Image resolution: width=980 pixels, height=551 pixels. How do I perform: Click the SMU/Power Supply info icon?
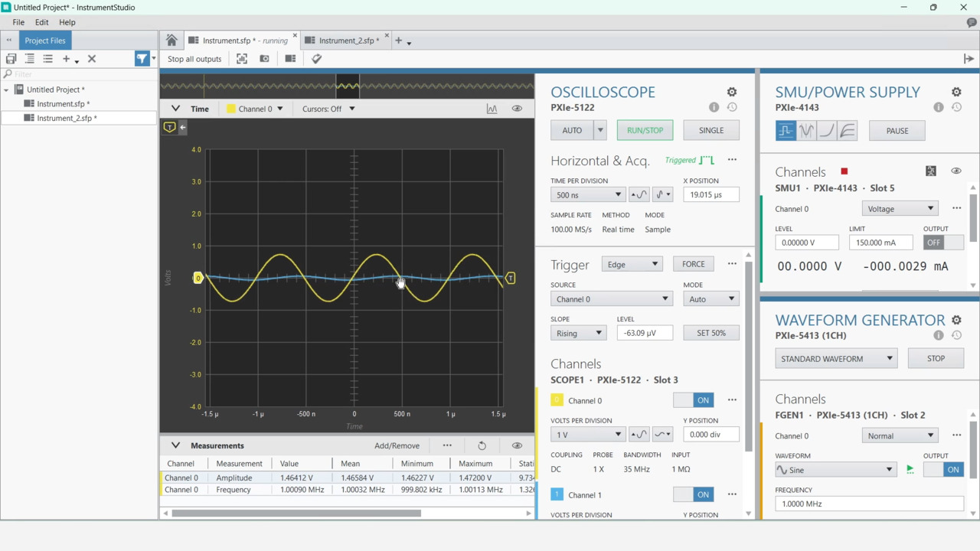(938, 107)
